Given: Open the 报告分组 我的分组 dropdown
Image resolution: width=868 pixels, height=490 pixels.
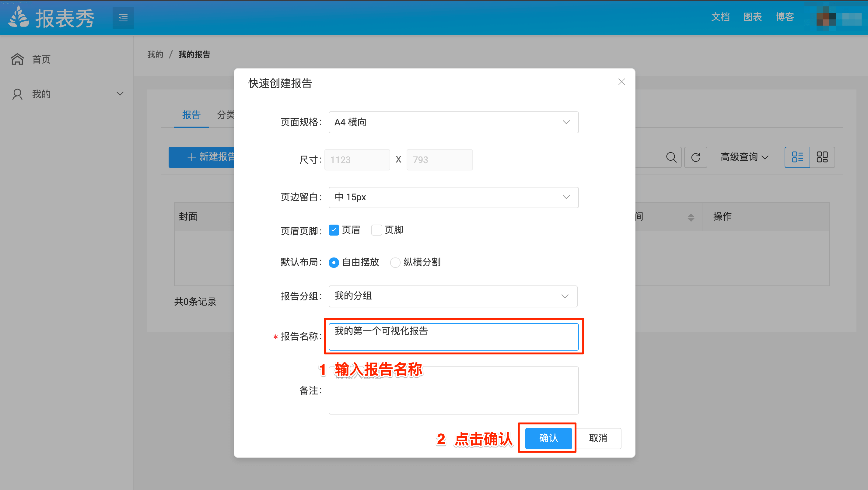Looking at the screenshot, I should [x=453, y=296].
